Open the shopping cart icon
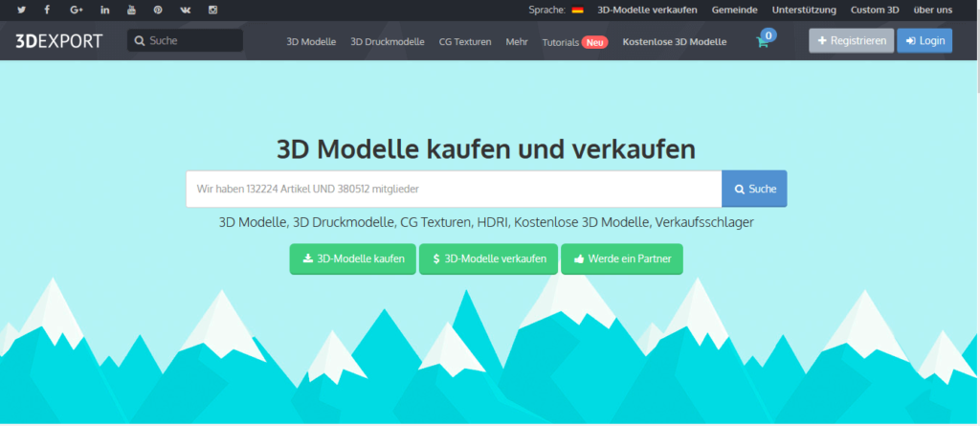Screen dimensions: 980x426 tap(763, 40)
